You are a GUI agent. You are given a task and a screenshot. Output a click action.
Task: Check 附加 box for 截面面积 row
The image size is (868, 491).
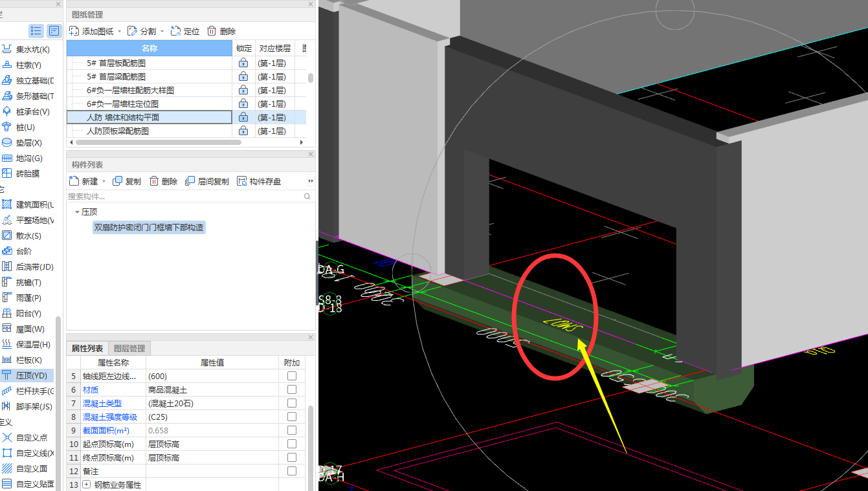pyautogui.click(x=292, y=430)
